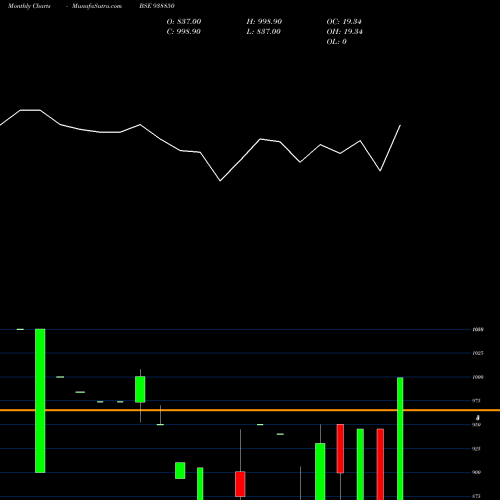Click the last green candle ending at 1000
The width and height of the screenshot is (500, 500).
400,438
